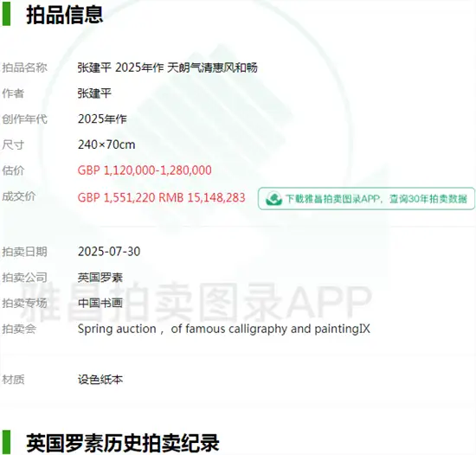Click the 估价 field label
Image resolution: width=476 pixels, height=455 pixels.
pos(13,170)
